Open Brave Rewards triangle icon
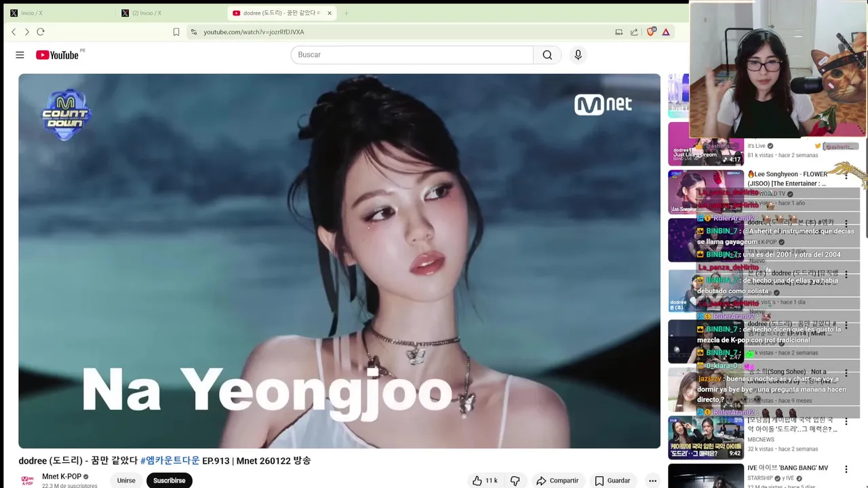Viewport: 868px width, 488px height. pyautogui.click(x=666, y=32)
